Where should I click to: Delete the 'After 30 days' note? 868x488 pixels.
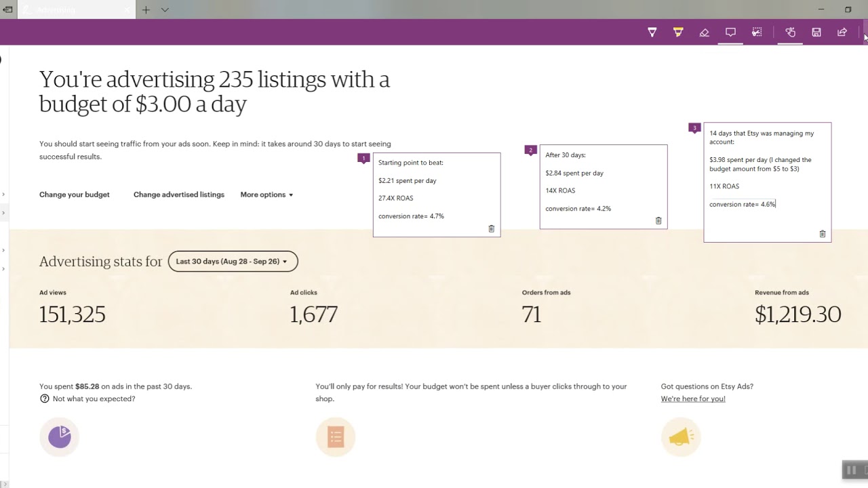click(x=658, y=220)
